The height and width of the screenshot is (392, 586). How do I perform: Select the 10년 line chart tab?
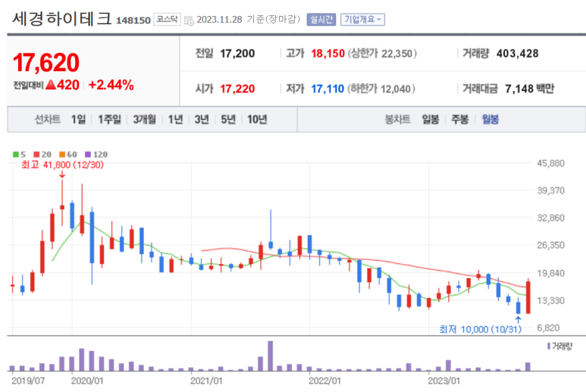[x=257, y=120]
